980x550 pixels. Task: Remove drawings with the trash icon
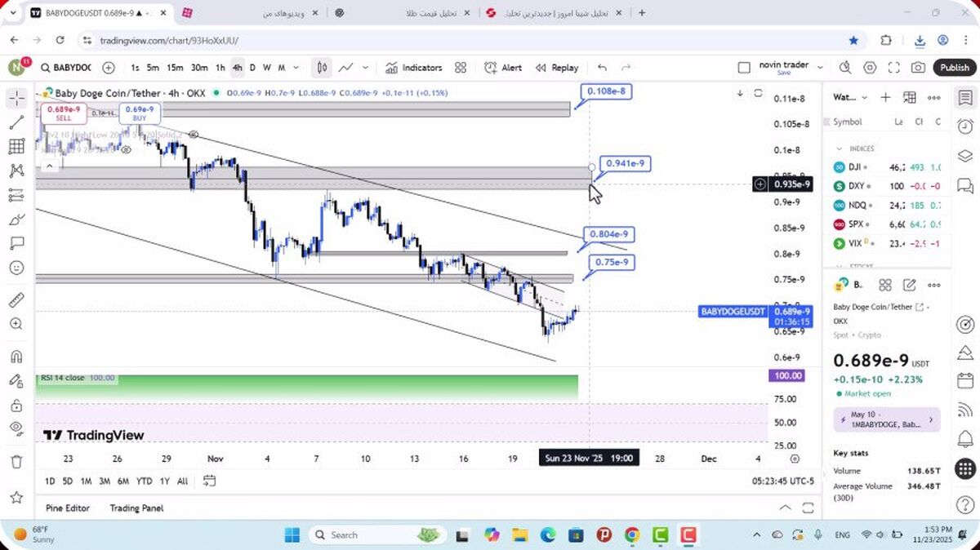(16, 462)
